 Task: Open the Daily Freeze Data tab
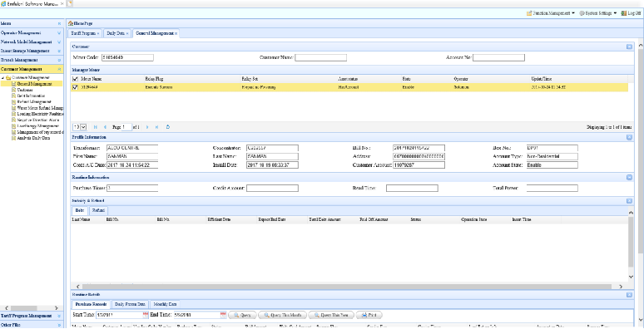point(130,304)
